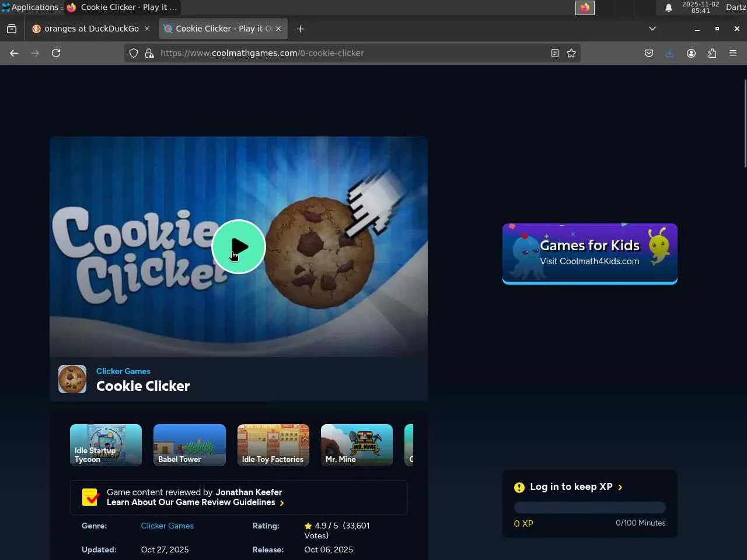This screenshot has width=747, height=560.
Task: Open Idle Toy Factories game thumbnail
Action: (273, 444)
